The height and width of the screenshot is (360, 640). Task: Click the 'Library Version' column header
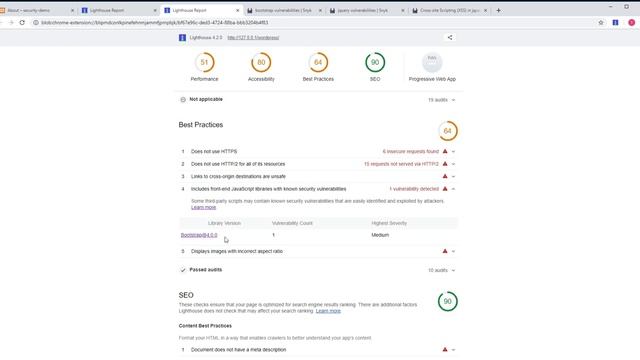(224, 223)
